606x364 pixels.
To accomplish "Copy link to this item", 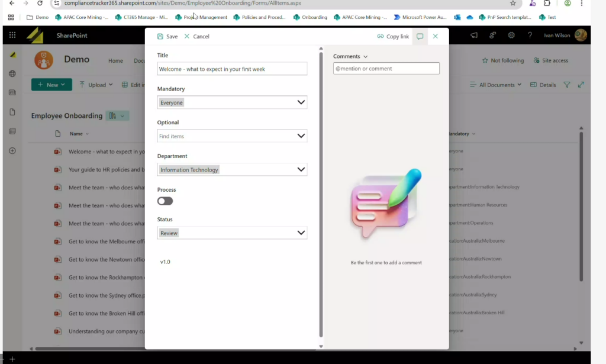I will pos(393,36).
